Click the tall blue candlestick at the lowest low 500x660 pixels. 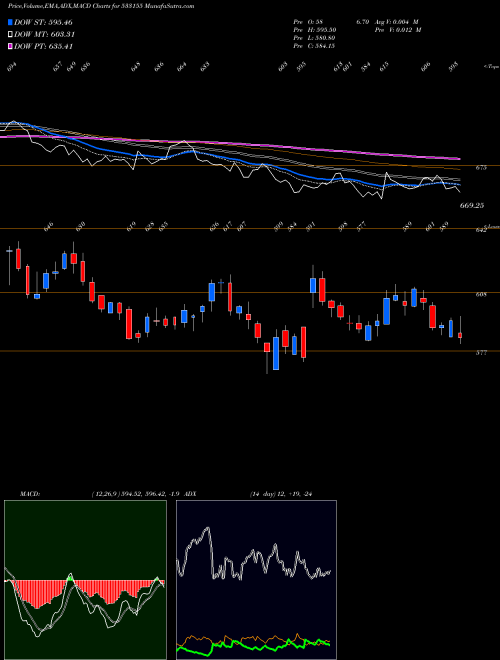(x=276, y=353)
